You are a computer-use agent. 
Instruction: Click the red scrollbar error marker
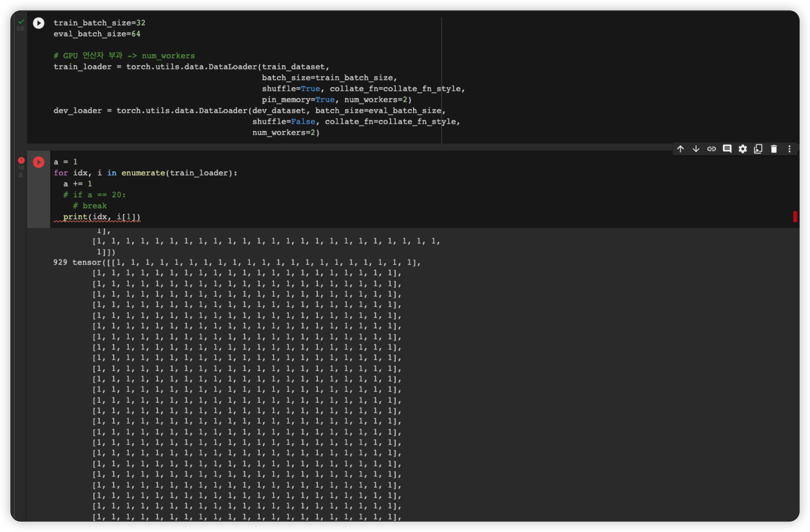[x=795, y=217]
